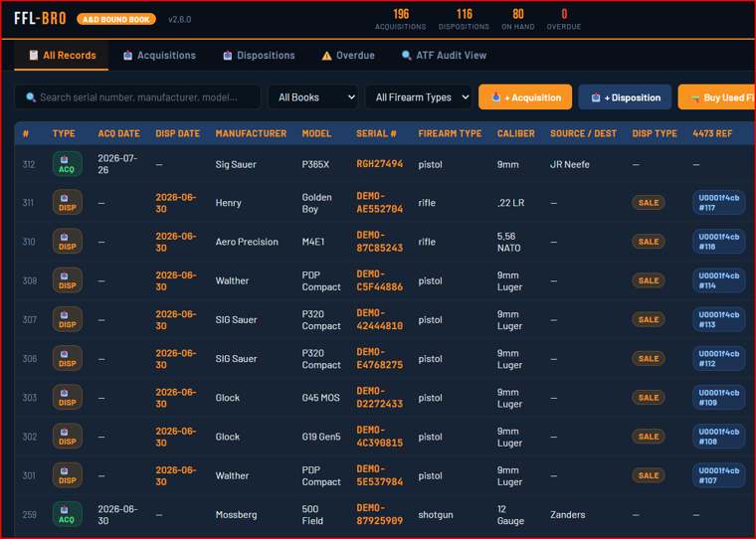Image resolution: width=756 pixels, height=539 pixels.
Task: Click the All Records tab clipboard icon
Action: 33,55
